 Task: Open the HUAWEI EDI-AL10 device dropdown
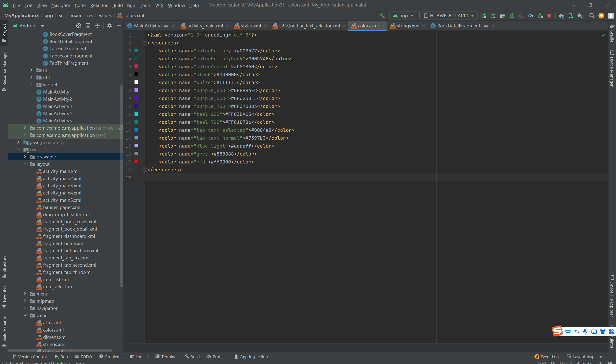449,16
